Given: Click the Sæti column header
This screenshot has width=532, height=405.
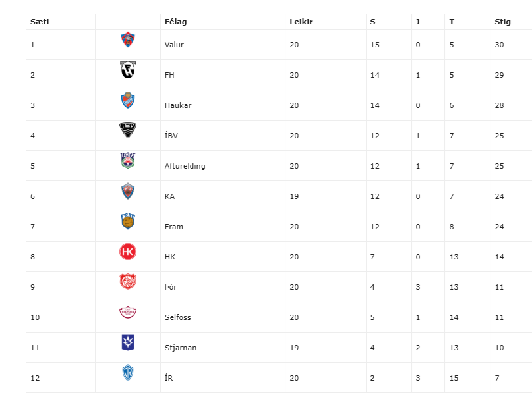Looking at the screenshot, I should point(40,22).
